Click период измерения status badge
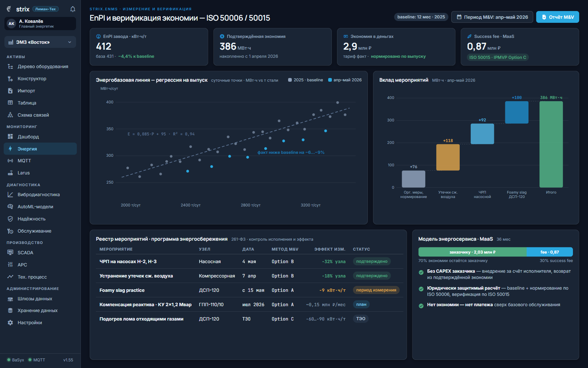 coord(376,290)
